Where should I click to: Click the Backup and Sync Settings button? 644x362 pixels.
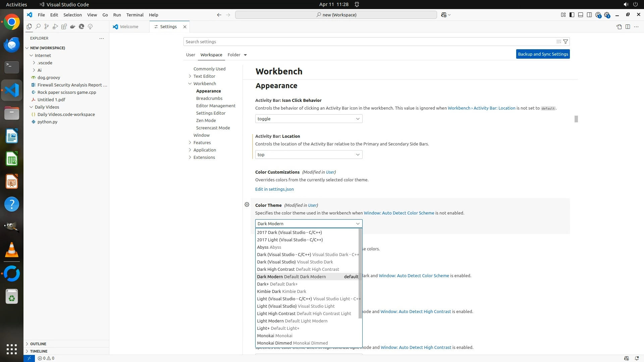543,54
